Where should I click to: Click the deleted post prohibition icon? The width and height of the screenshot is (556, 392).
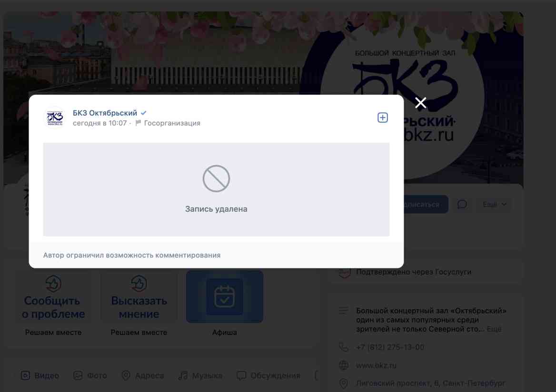coord(216,178)
